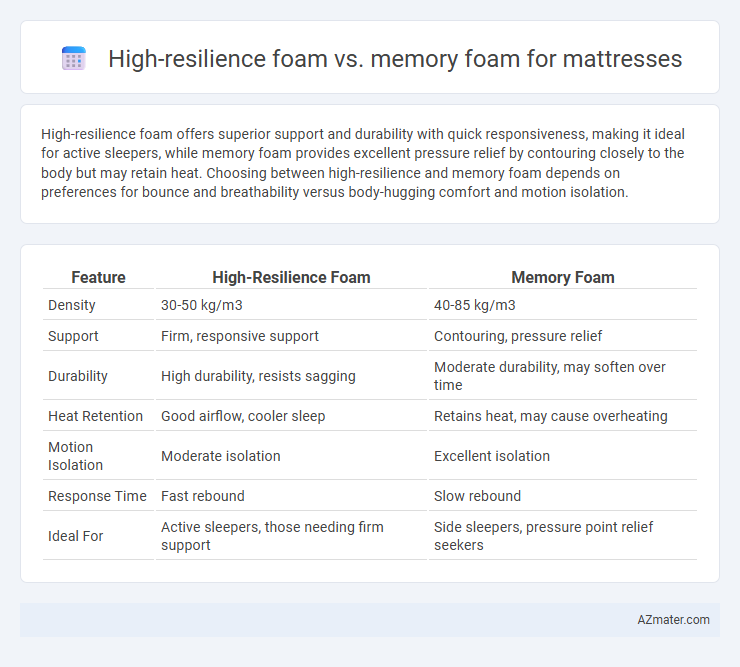Click the Feature column header
The image size is (740, 667).
click(x=98, y=277)
